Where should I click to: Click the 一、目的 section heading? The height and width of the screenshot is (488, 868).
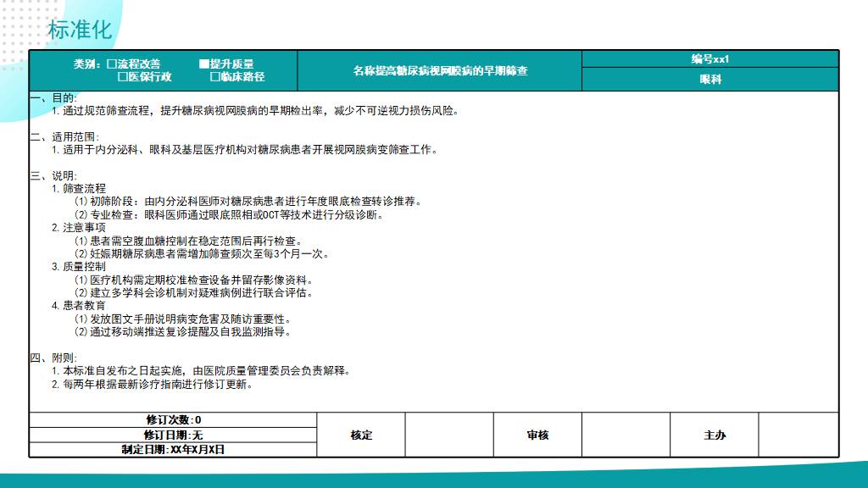pos(53,98)
